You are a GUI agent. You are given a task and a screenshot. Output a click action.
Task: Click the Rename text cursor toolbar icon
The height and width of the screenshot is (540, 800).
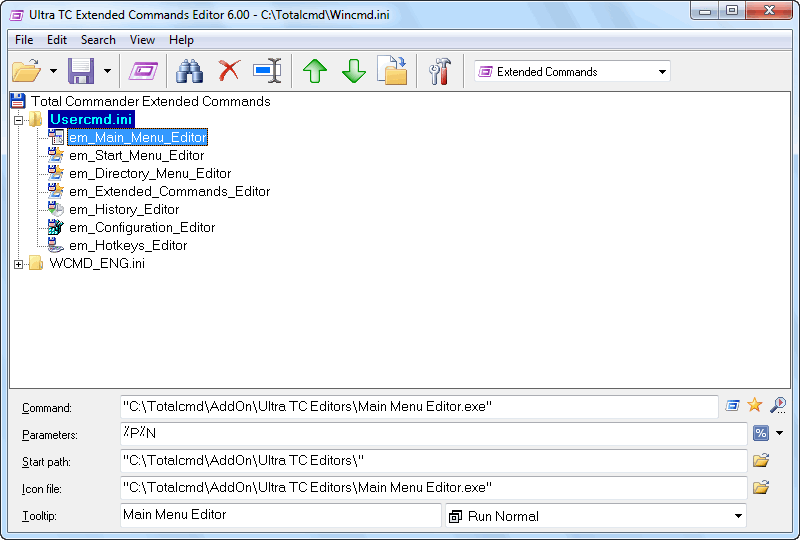pos(267,70)
